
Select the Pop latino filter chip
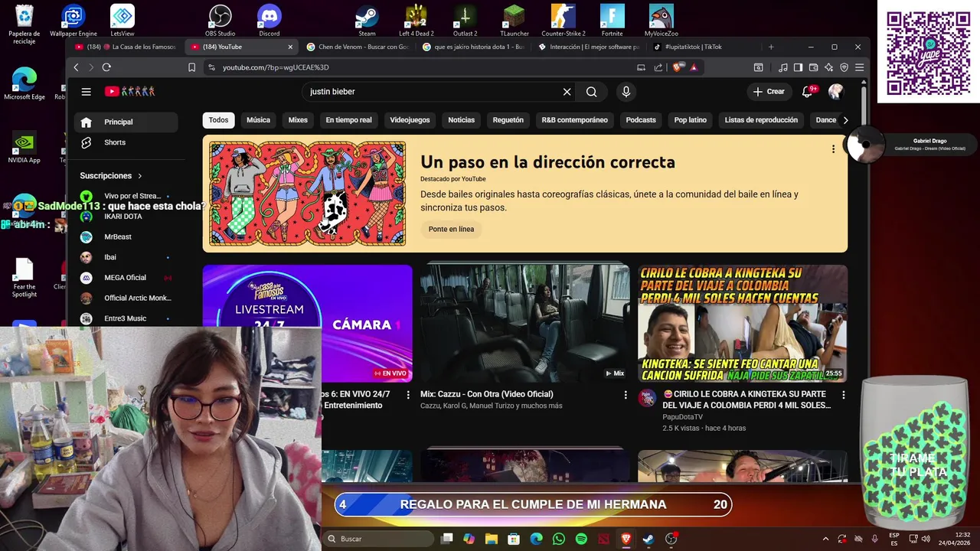(x=691, y=120)
